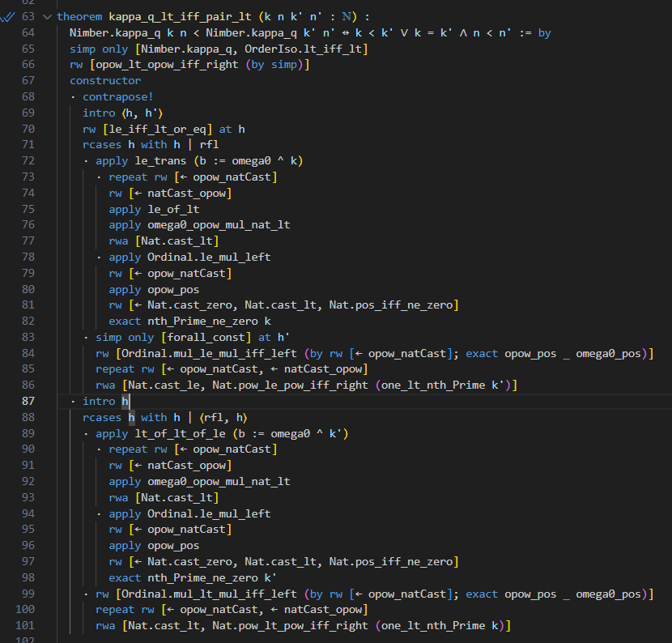Collapse the theorem fold chevron on line 63
Viewport: 672px width, 643px height.
pyautogui.click(x=46, y=17)
